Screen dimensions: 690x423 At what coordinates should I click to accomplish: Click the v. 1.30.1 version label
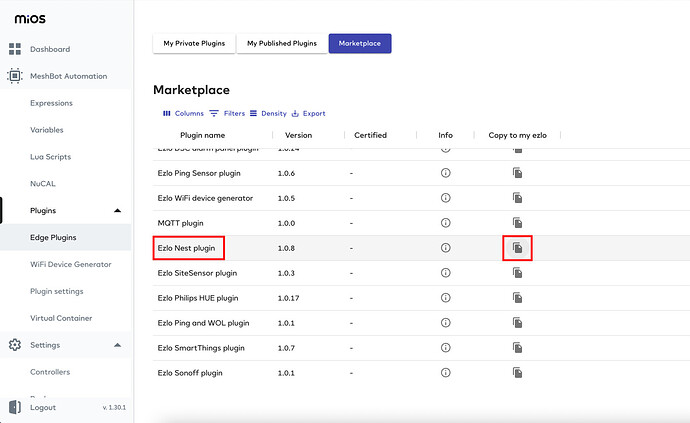[x=114, y=408]
